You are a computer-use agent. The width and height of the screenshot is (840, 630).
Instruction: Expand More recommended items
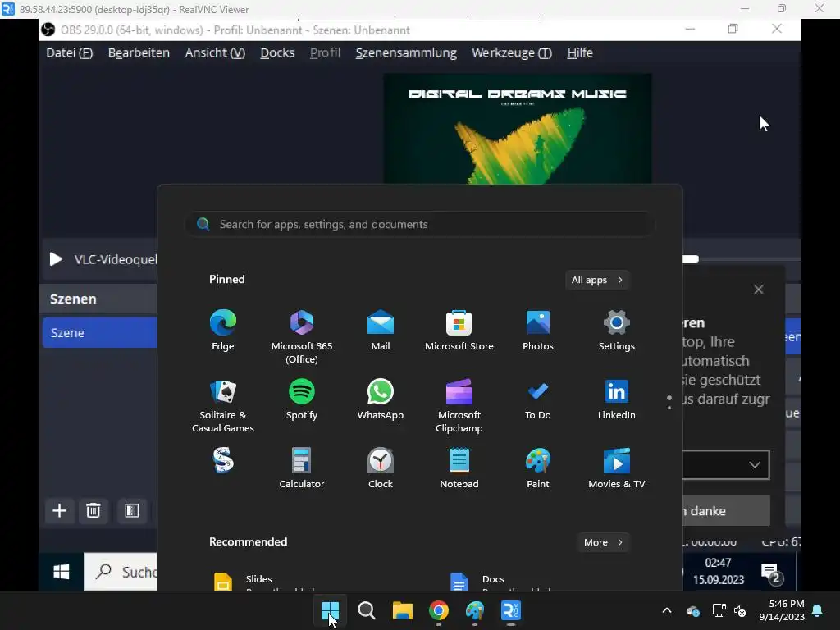603,542
